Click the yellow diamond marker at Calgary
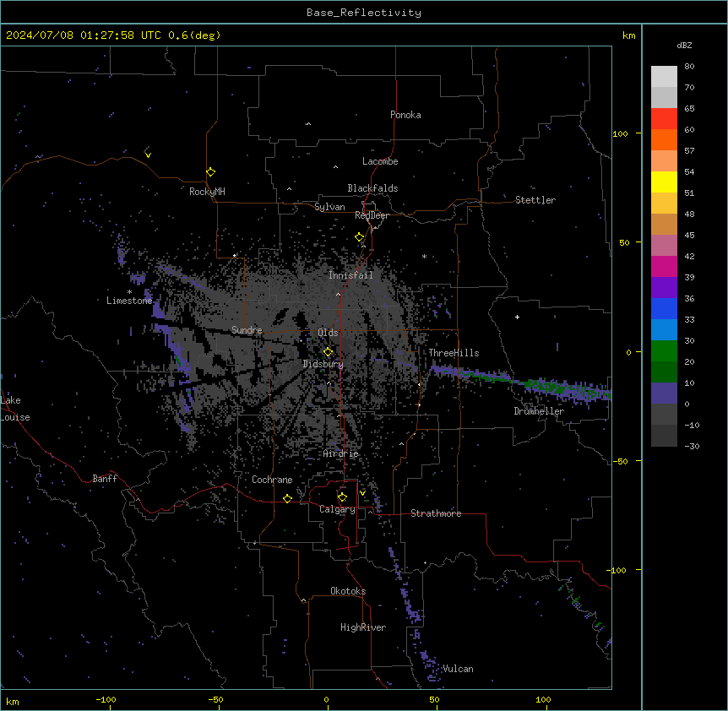The image size is (728, 711). [x=342, y=497]
